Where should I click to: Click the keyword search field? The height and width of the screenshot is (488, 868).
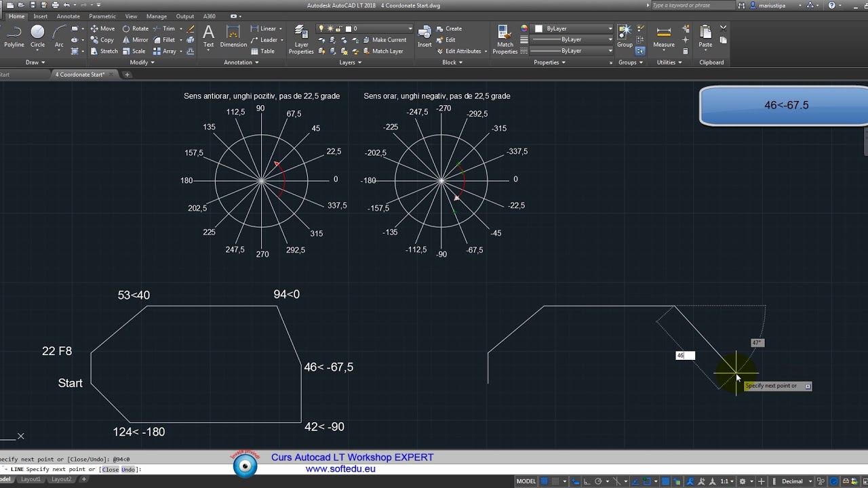click(x=692, y=5)
